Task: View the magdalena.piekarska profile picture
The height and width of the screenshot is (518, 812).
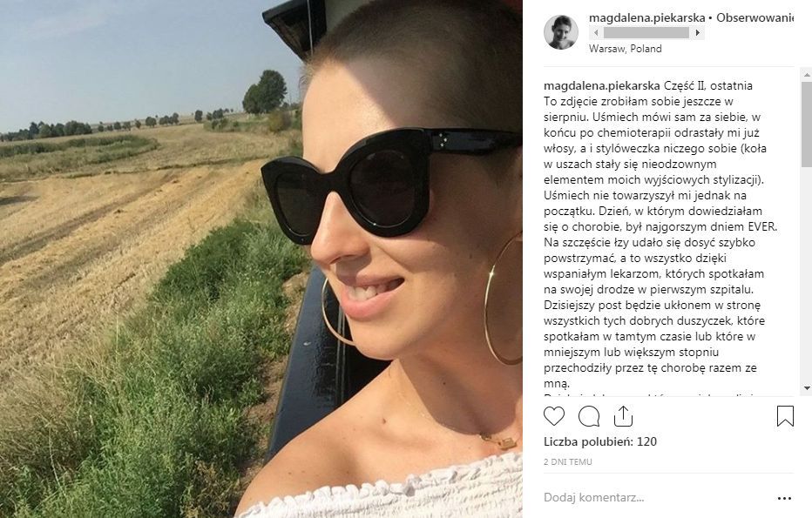Action: [561, 32]
